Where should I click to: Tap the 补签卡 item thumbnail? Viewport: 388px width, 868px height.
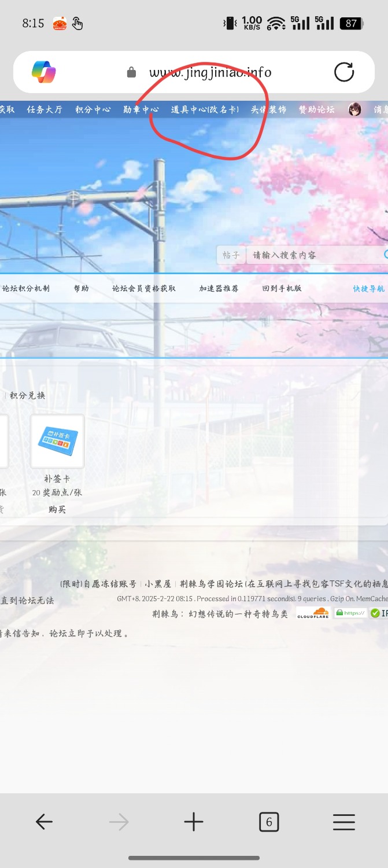(x=57, y=441)
